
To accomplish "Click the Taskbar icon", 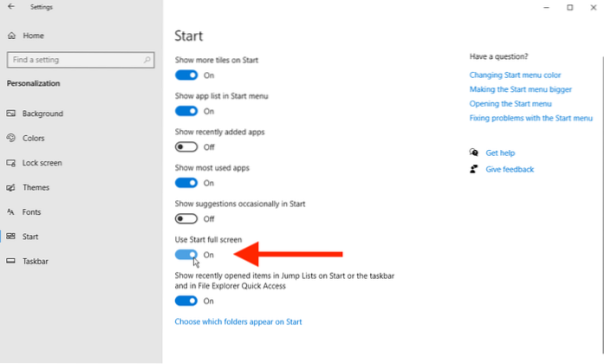I will [10, 261].
